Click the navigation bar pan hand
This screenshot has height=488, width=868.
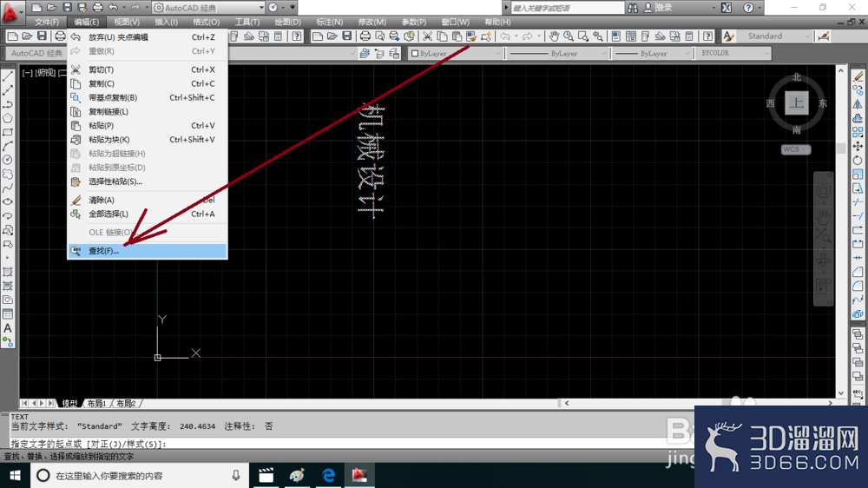pyautogui.click(x=823, y=215)
